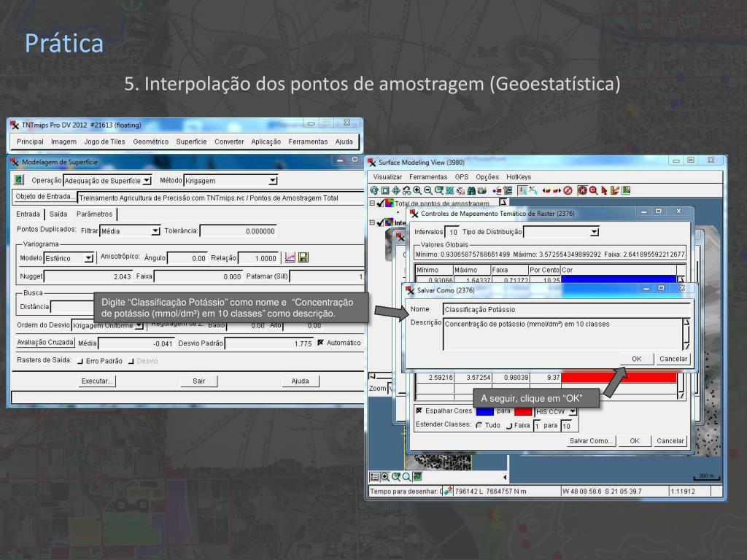Click OK in the Salvar Como dialog
747x560 pixels.
click(x=636, y=359)
